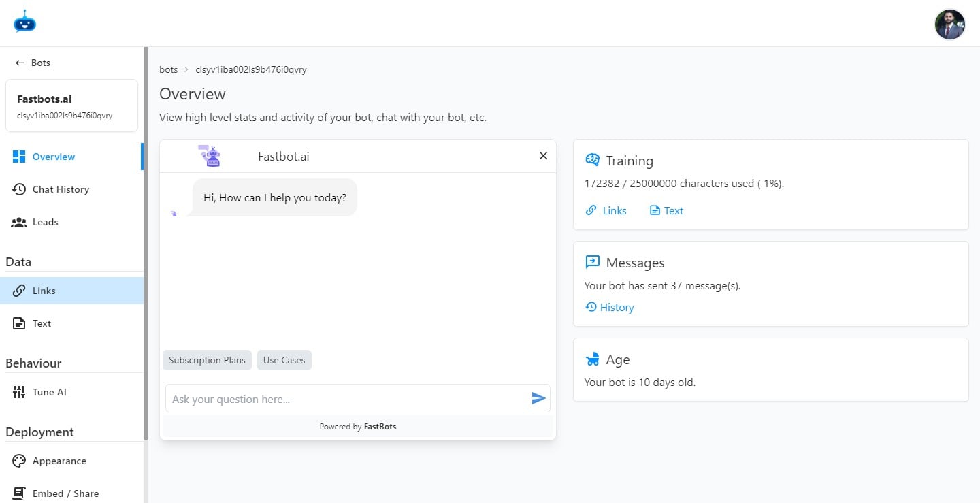Open the Leads page

(45, 222)
